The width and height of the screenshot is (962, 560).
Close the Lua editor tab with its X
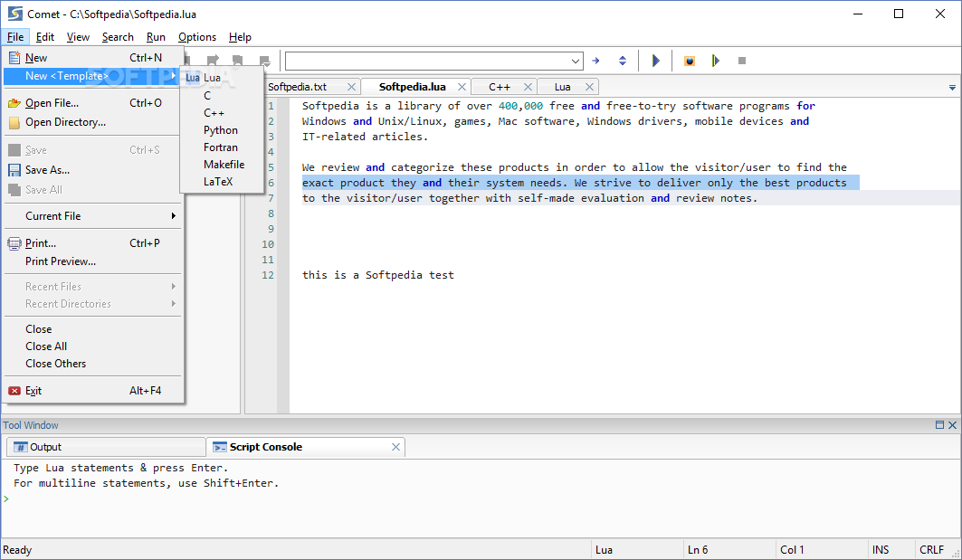(589, 87)
